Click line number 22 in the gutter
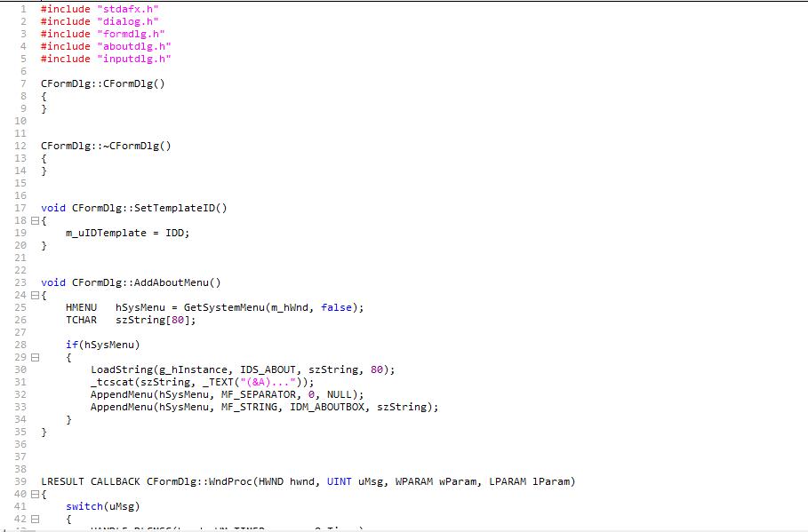This screenshot has width=808, height=532. [x=20, y=270]
